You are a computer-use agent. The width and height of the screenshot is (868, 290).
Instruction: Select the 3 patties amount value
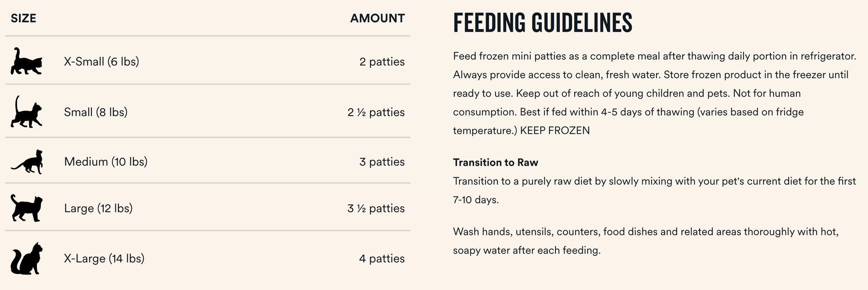[x=382, y=162]
